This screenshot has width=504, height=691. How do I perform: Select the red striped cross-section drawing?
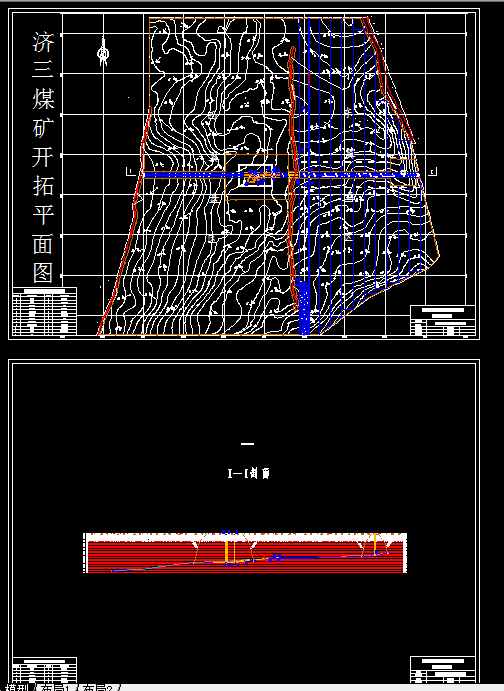[245, 553]
